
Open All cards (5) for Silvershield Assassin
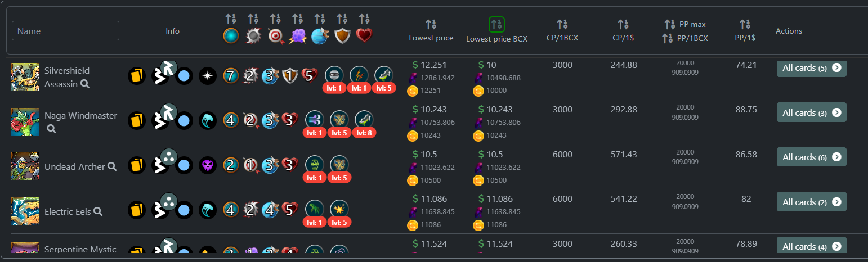pyautogui.click(x=811, y=67)
